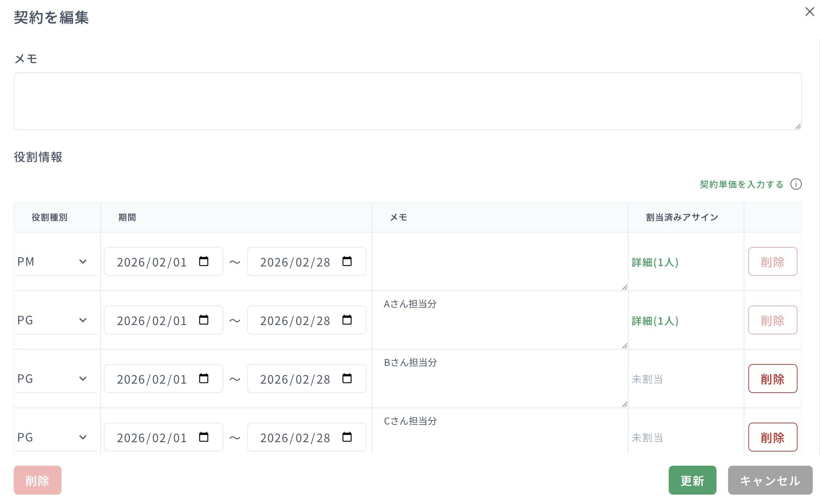Click the start date field in Bさん担当分 row
This screenshot has width=820, height=504.
click(x=164, y=379)
